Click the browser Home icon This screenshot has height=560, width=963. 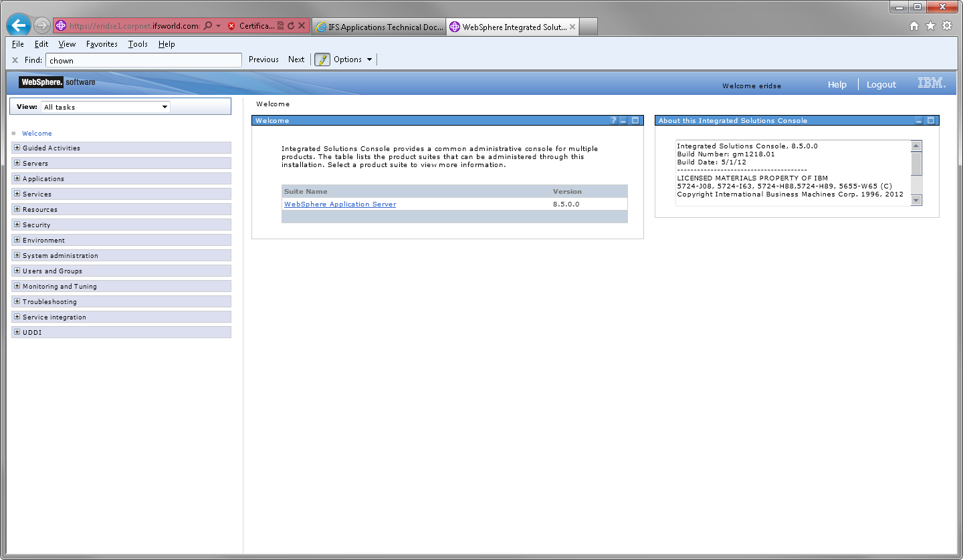(914, 25)
